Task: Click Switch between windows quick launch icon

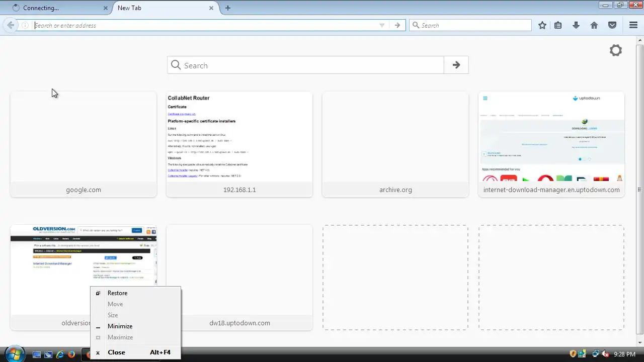Action: pyautogui.click(x=48, y=354)
